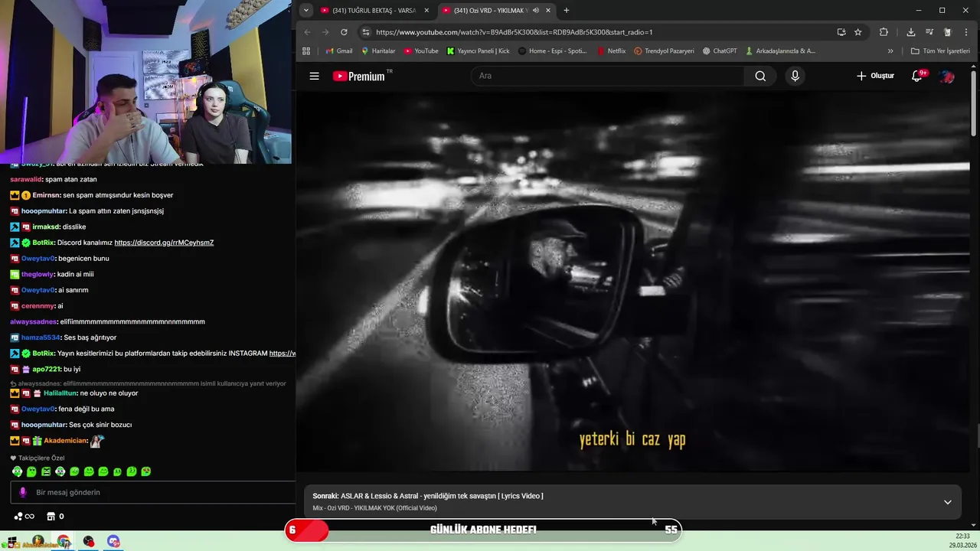Click the streamer webcam thumbnail

point(145,82)
